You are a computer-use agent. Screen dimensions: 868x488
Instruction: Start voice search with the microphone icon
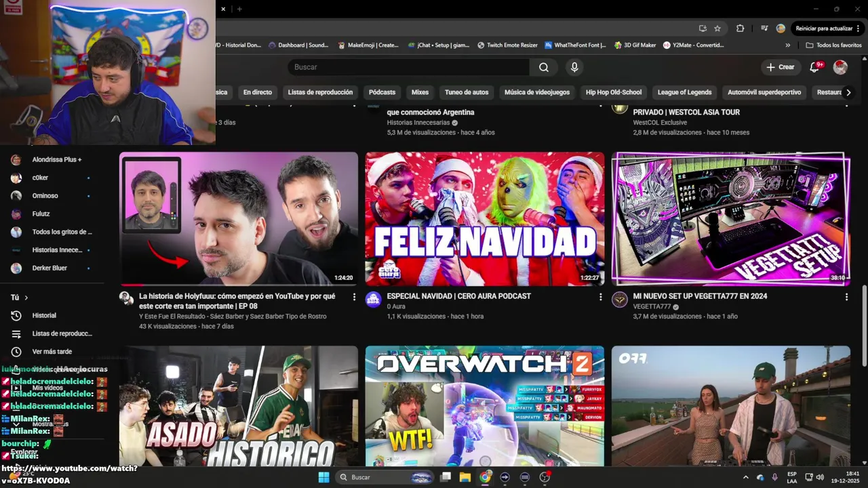pos(574,67)
